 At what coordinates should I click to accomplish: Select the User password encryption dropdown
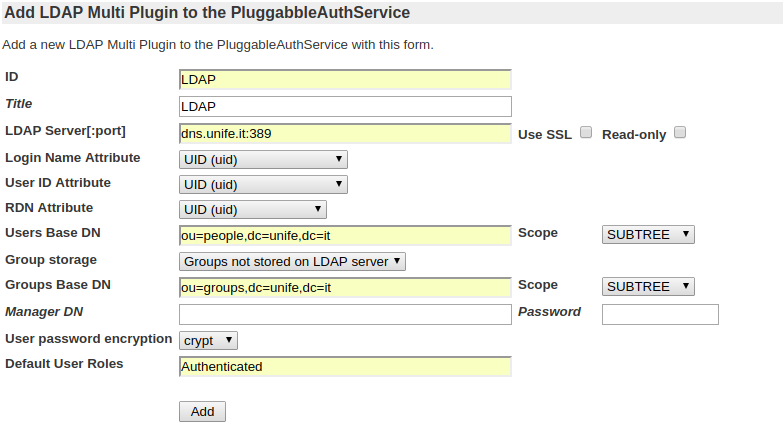[208, 340]
